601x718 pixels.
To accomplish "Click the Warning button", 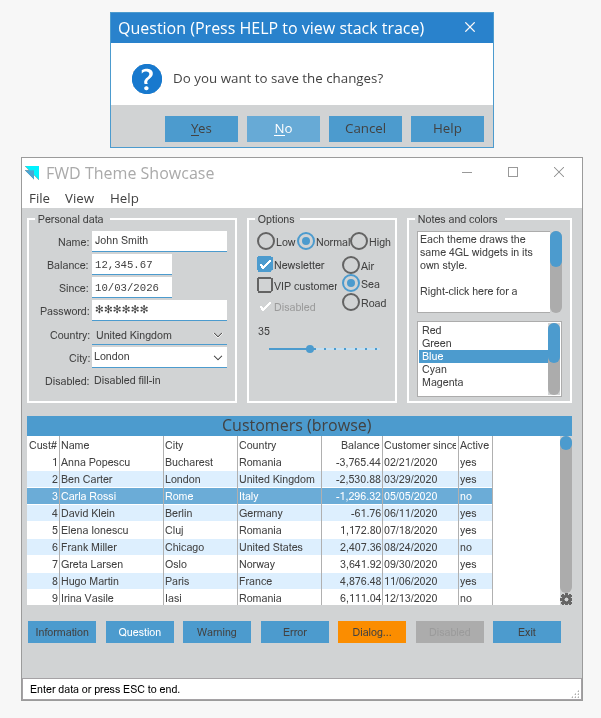I will click(217, 632).
